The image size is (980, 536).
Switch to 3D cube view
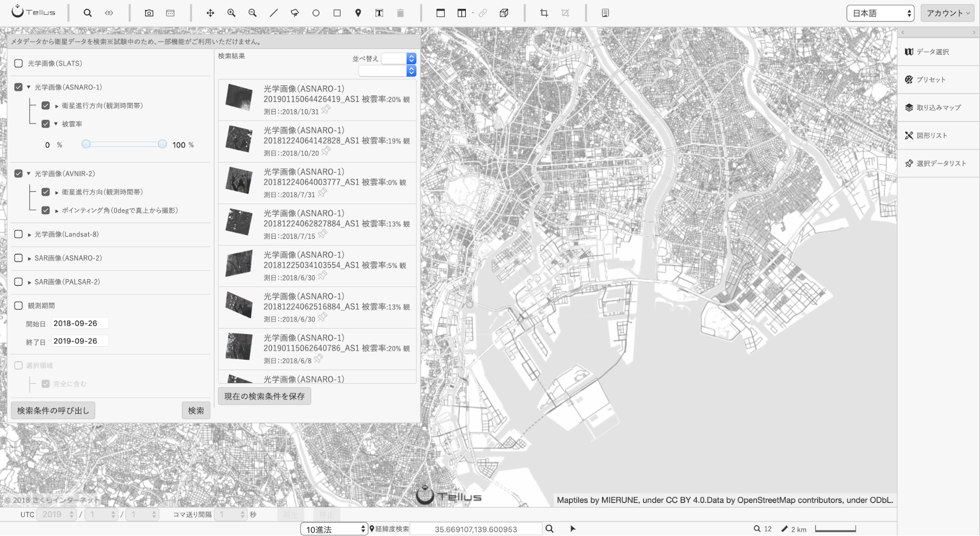[504, 13]
